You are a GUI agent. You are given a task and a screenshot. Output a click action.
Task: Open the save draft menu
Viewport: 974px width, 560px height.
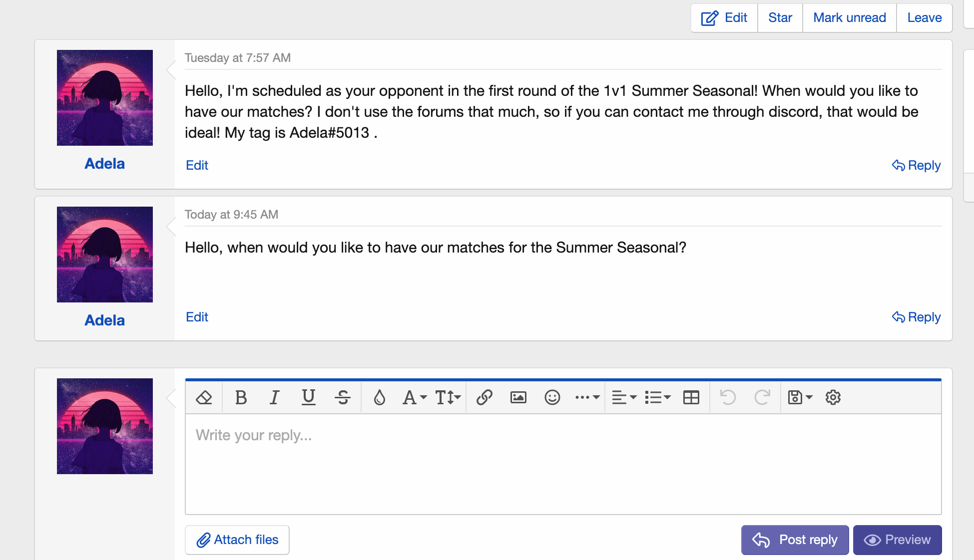click(800, 398)
